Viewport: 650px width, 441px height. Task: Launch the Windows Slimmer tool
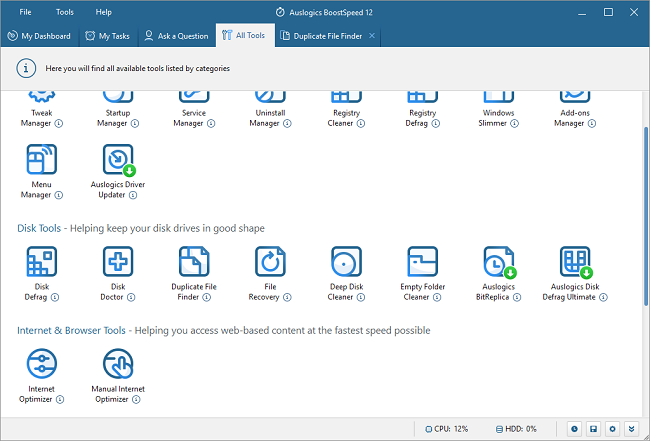point(499,97)
